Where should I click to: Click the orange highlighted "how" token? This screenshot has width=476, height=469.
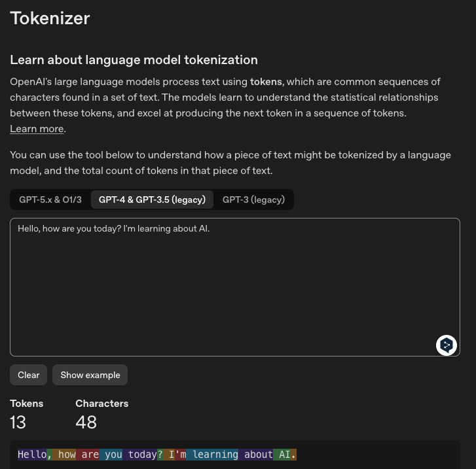tap(66, 455)
